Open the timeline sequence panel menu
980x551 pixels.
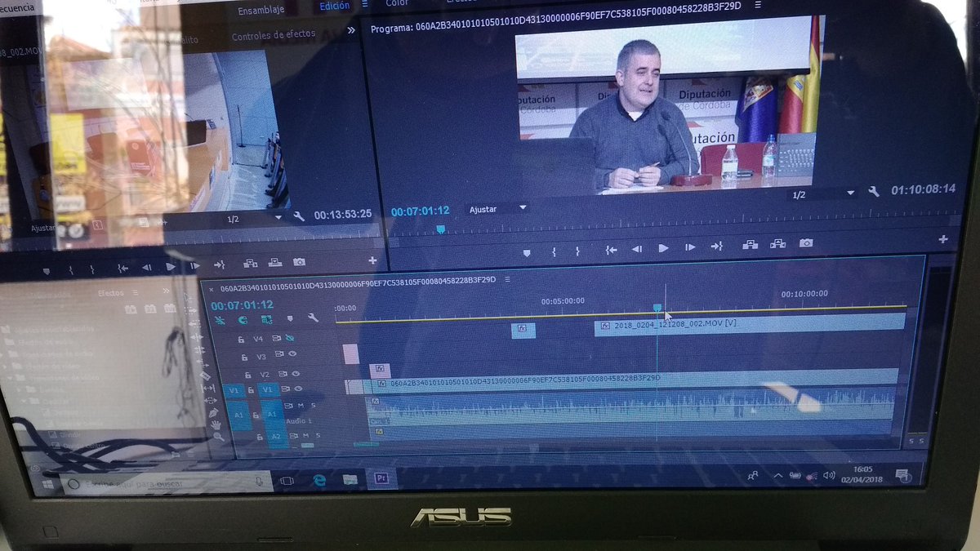click(x=507, y=279)
